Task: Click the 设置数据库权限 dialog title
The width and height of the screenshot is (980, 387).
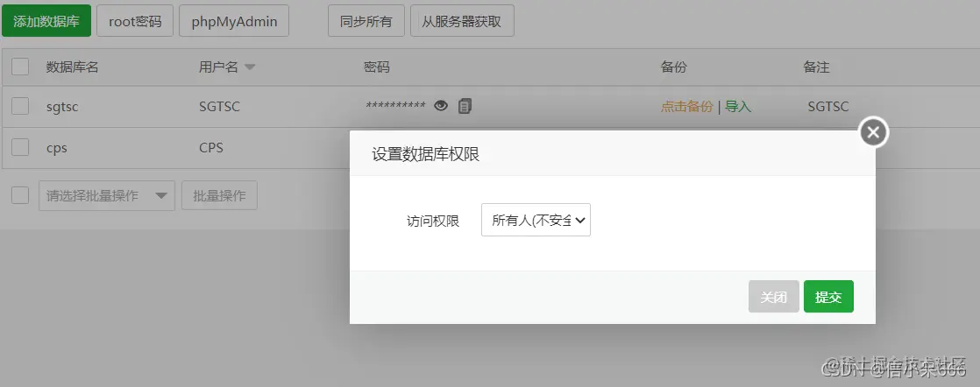Action: (426, 154)
